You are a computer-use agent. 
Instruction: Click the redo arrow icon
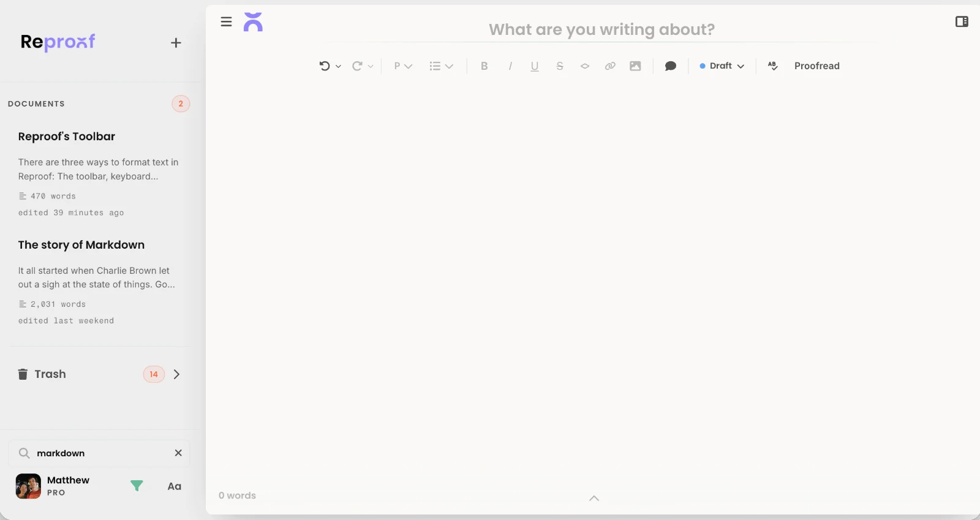coord(357,66)
